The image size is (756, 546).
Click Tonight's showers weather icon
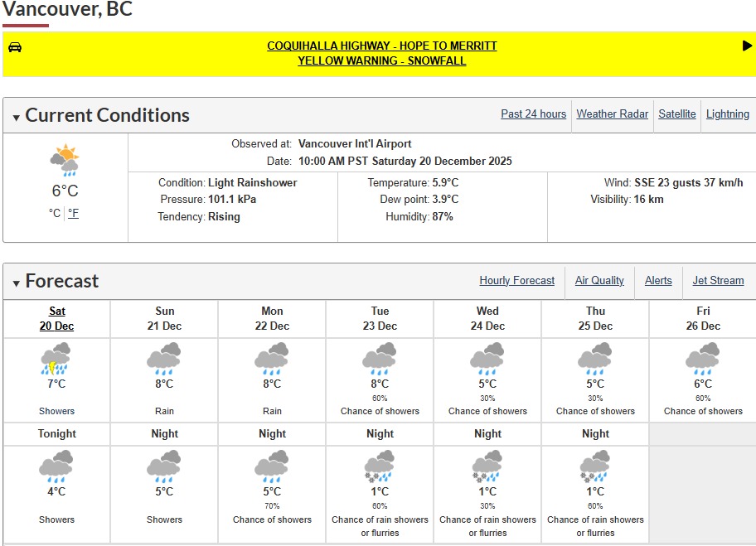pos(56,466)
